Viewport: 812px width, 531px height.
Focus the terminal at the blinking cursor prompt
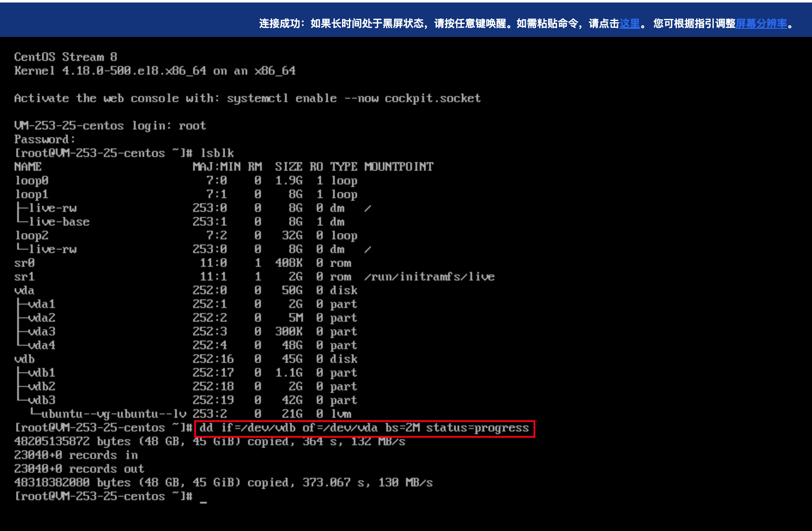[x=203, y=497]
